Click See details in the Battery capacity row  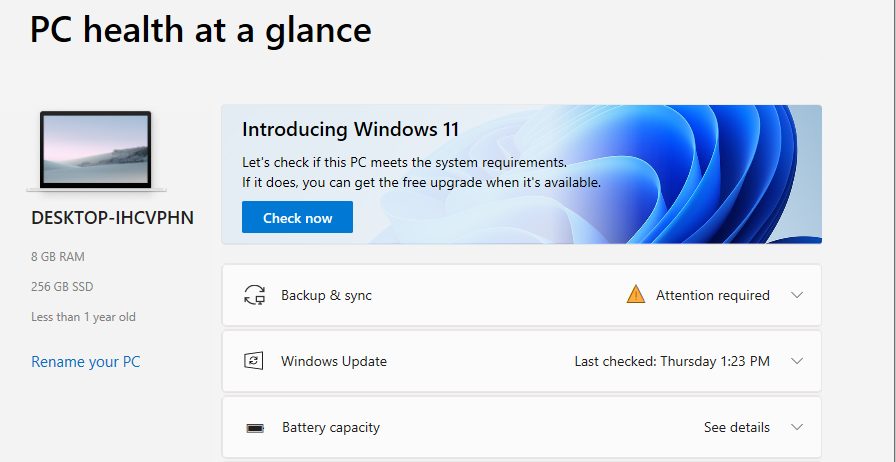[x=737, y=428]
